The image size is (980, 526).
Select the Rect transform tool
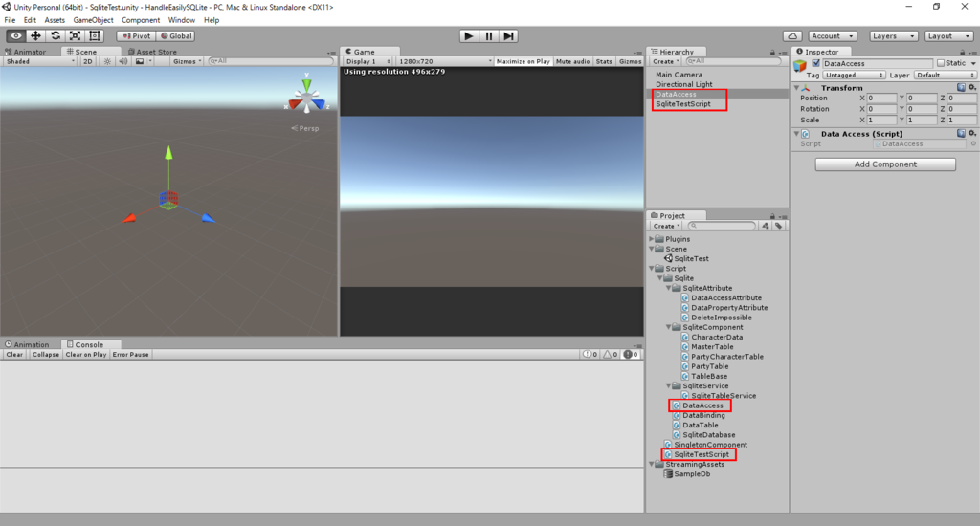click(95, 36)
